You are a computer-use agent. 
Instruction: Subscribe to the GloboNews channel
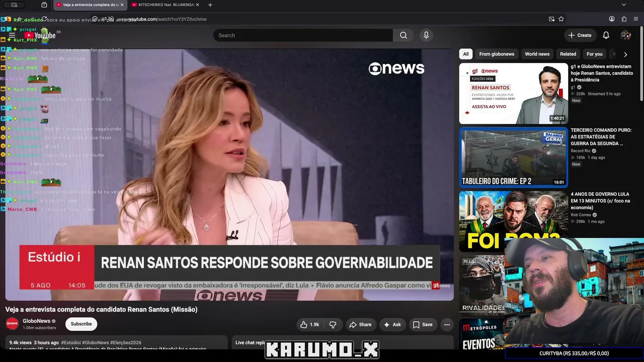pyautogui.click(x=81, y=324)
